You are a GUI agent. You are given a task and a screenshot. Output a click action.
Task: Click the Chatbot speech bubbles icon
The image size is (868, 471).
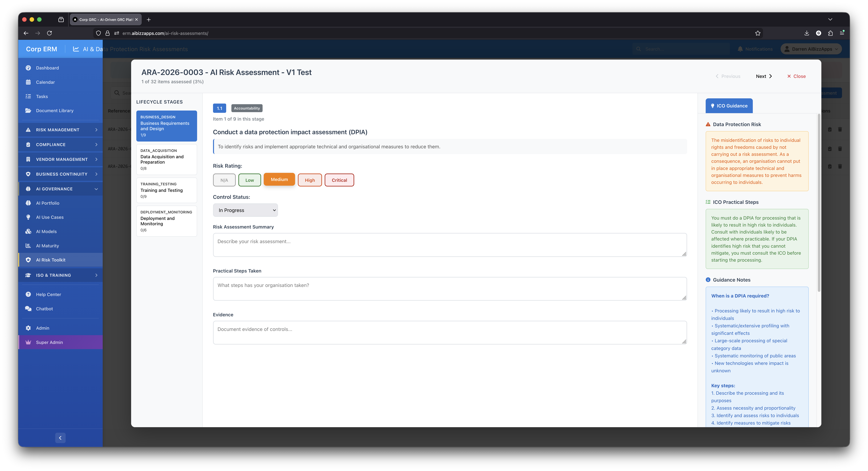click(x=28, y=309)
